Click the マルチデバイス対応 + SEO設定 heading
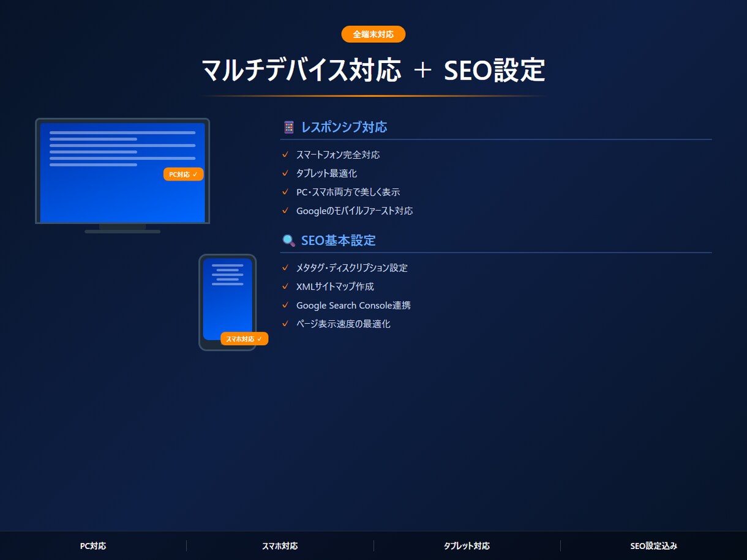 374,70
